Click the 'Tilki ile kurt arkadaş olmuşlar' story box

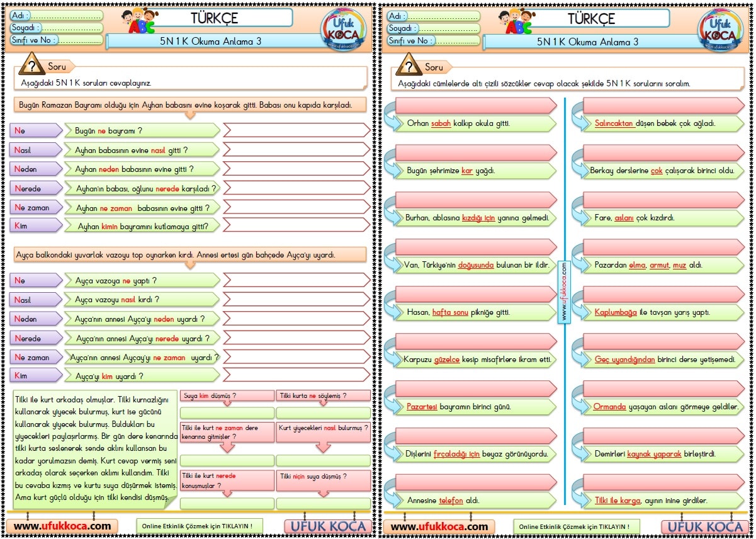tap(96, 449)
